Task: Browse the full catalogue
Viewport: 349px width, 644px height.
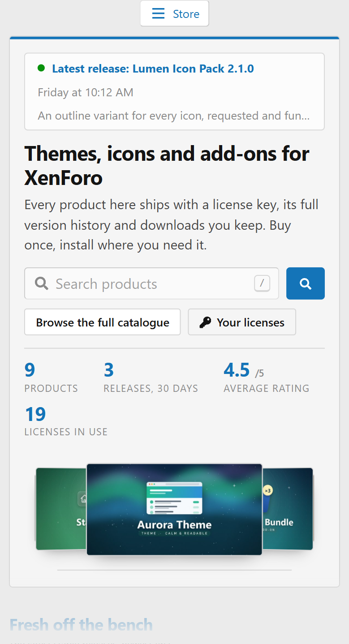Action: (x=103, y=322)
